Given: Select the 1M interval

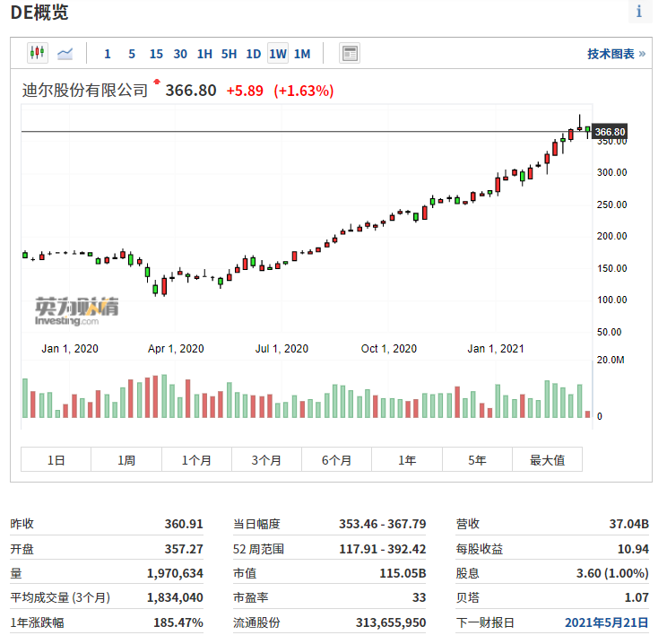Looking at the screenshot, I should click(302, 54).
